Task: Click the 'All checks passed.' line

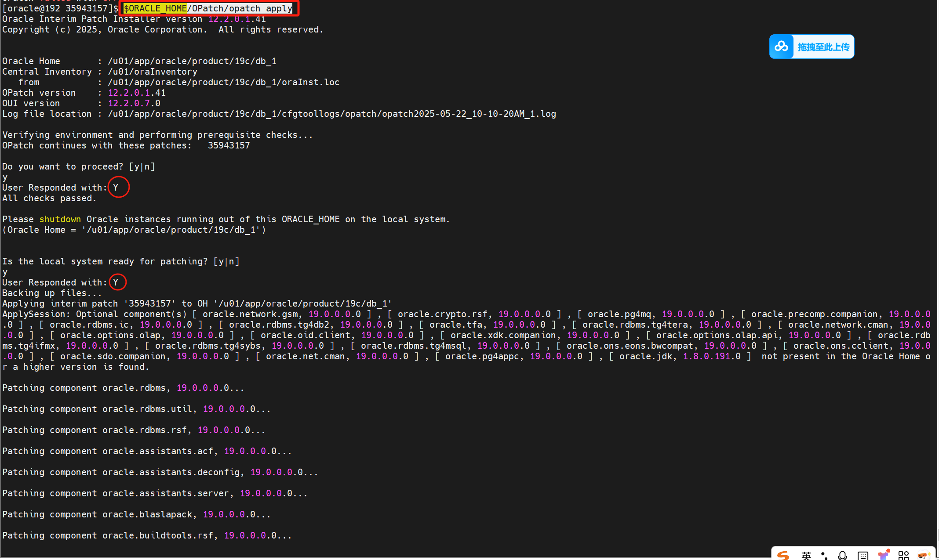Action: pyautogui.click(x=49, y=198)
